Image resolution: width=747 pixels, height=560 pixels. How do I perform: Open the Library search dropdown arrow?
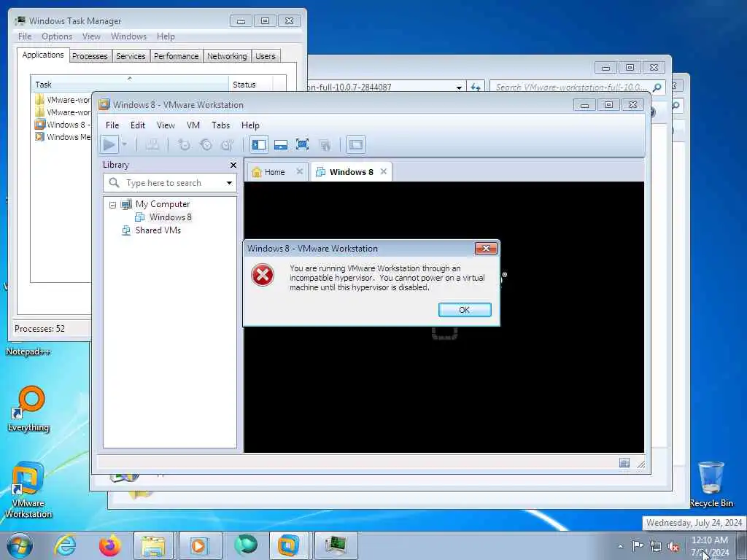[x=229, y=183]
